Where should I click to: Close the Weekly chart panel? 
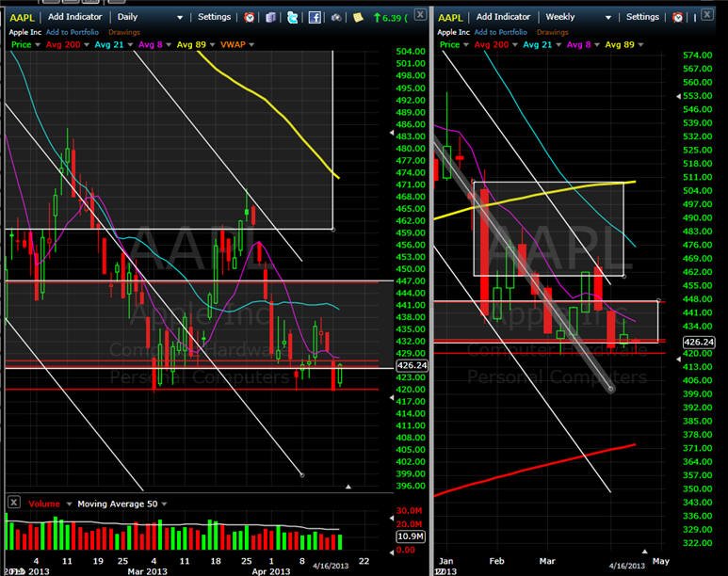707,14
